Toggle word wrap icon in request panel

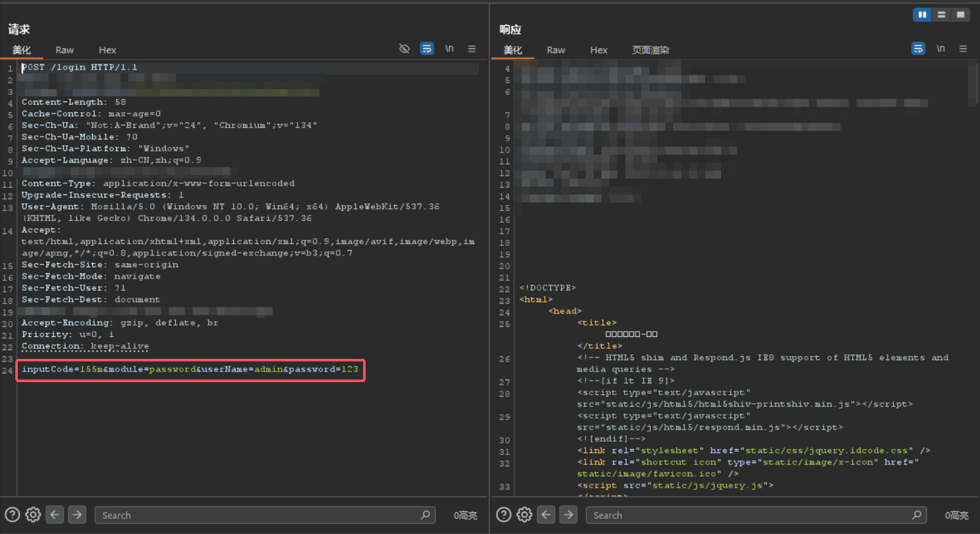[427, 49]
